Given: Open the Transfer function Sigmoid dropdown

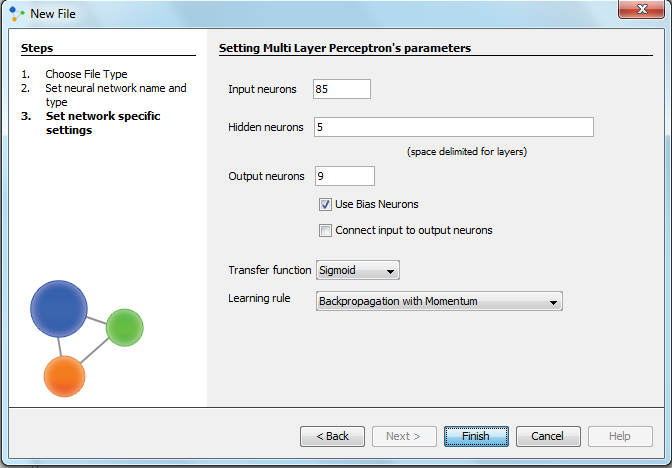Looking at the screenshot, I should 357,270.
